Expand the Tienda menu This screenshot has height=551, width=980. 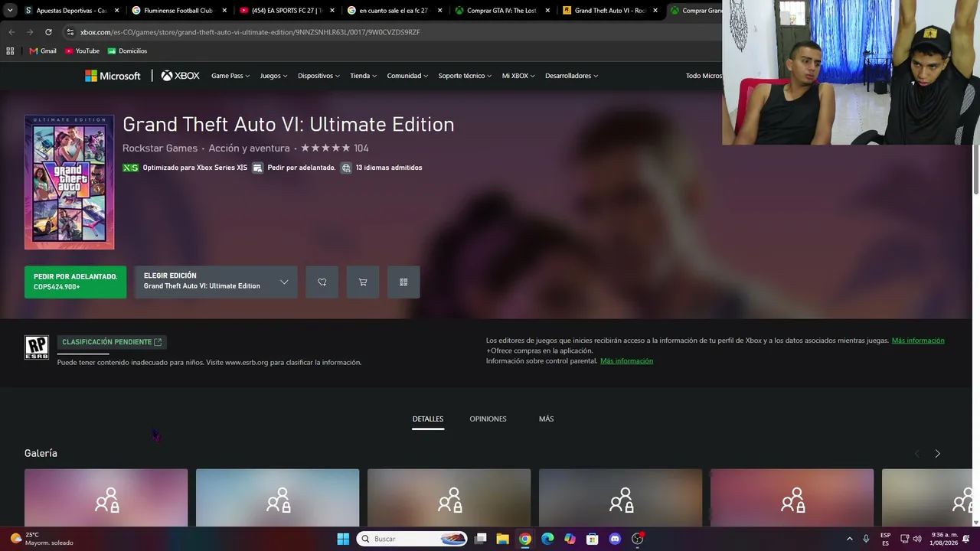point(364,76)
